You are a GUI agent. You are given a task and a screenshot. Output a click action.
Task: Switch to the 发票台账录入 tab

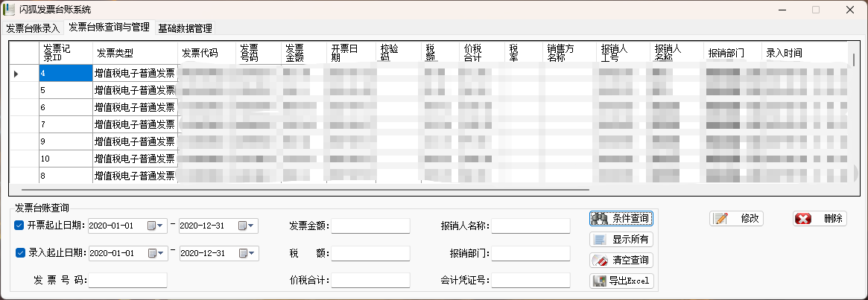pyautogui.click(x=32, y=28)
